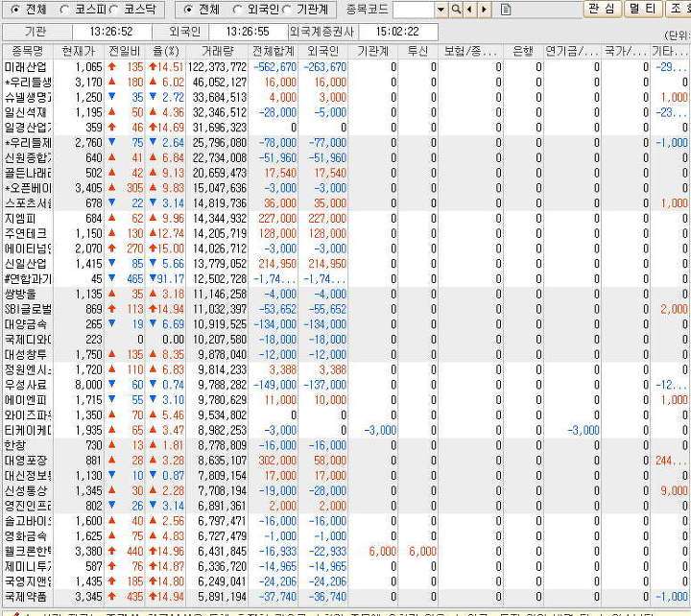Select the 신일산업 stock row
The height and width of the screenshot is (616, 691).
345,264
